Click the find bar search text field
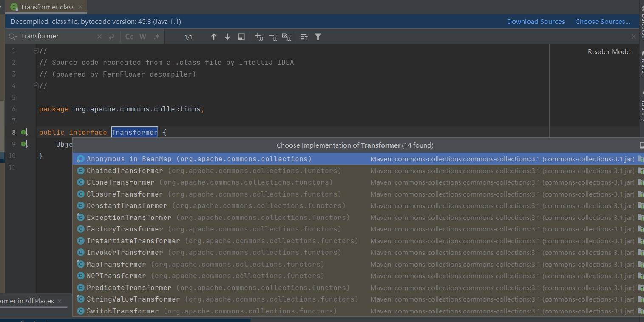 (x=57, y=37)
